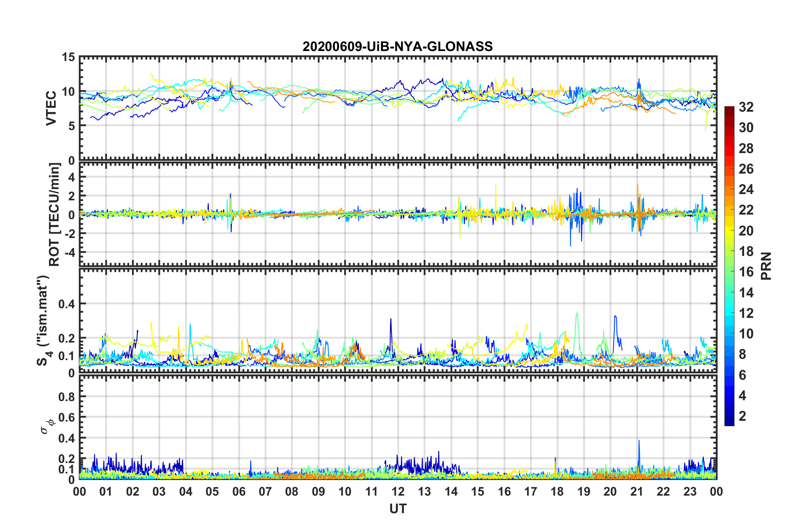Click x-axis tick label 21

(x=637, y=491)
